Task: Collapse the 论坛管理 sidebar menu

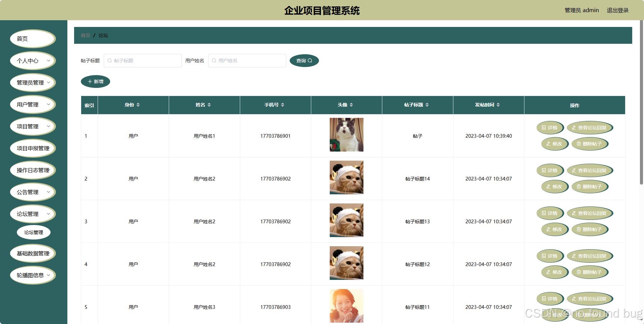Action: pos(33,214)
